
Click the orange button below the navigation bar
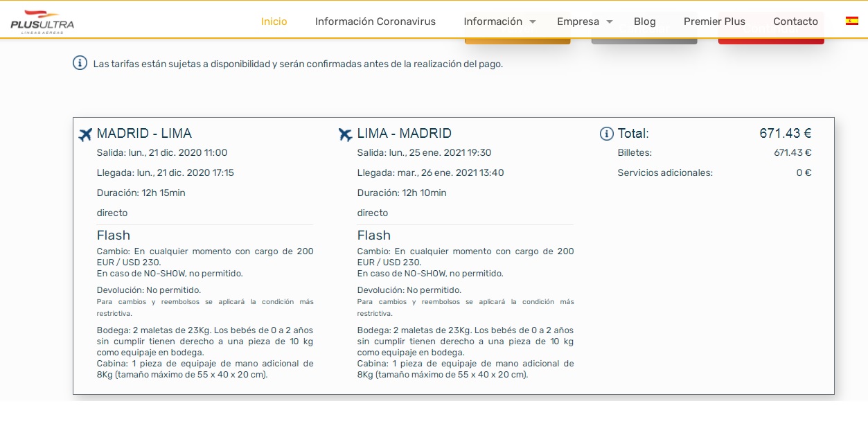click(x=517, y=41)
